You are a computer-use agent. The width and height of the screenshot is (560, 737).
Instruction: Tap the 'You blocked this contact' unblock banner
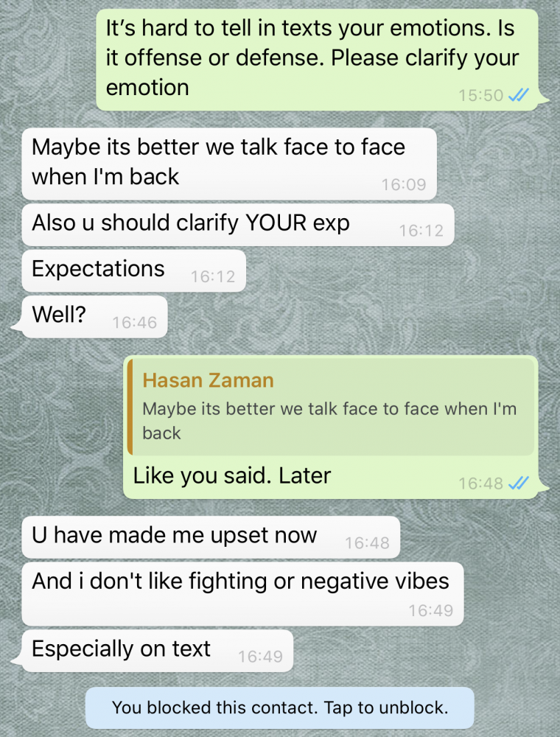[x=279, y=708]
